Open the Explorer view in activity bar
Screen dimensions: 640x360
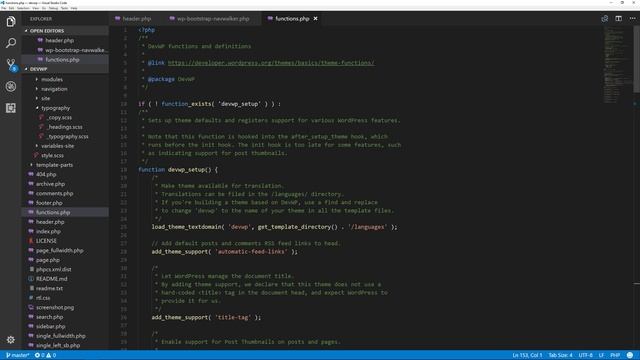(x=11, y=21)
